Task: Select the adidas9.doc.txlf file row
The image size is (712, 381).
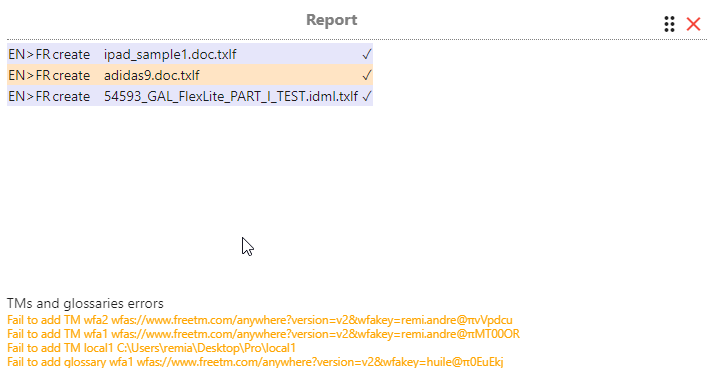Action: click(190, 75)
